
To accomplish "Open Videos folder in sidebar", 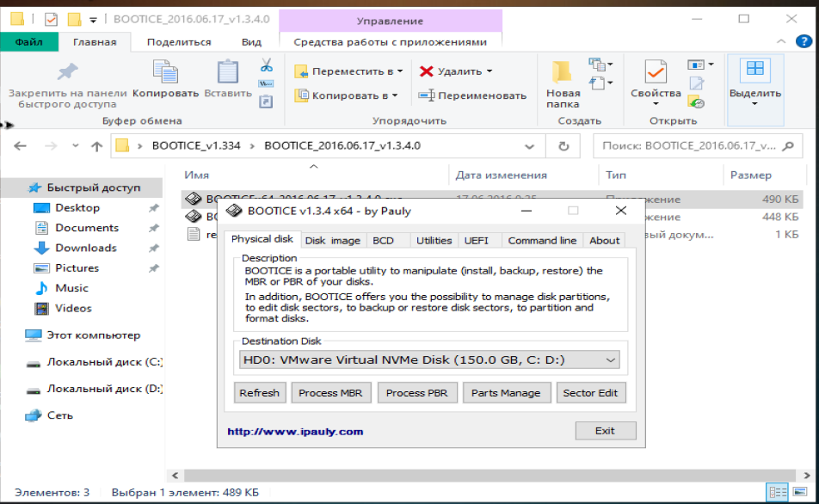I will [x=73, y=308].
